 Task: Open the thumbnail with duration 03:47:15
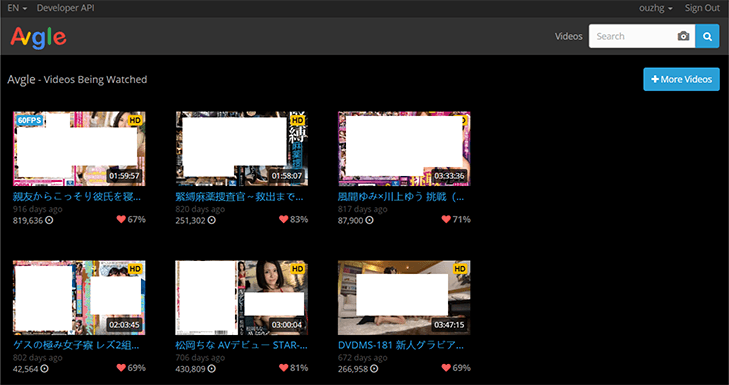pyautogui.click(x=404, y=298)
